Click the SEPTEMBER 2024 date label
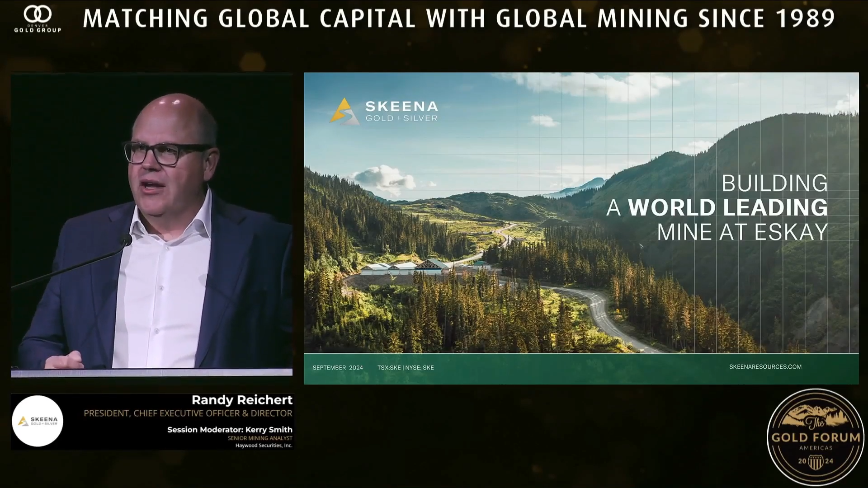The width and height of the screenshot is (868, 488). (338, 368)
